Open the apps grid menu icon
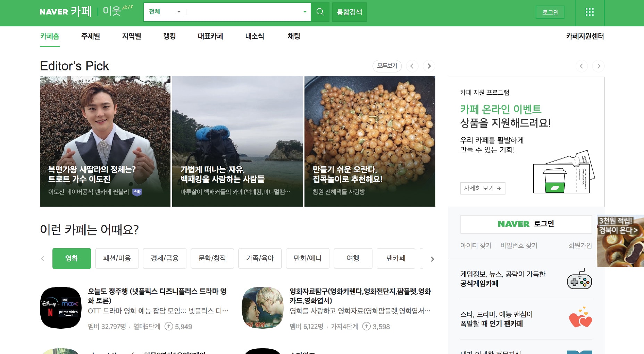This screenshot has height=354, width=644. click(589, 12)
